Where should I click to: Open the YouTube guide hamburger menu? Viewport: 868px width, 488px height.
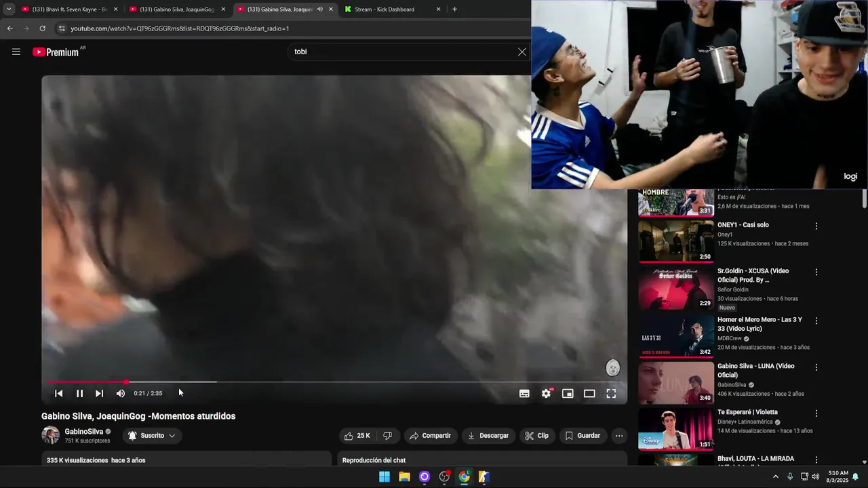(16, 52)
